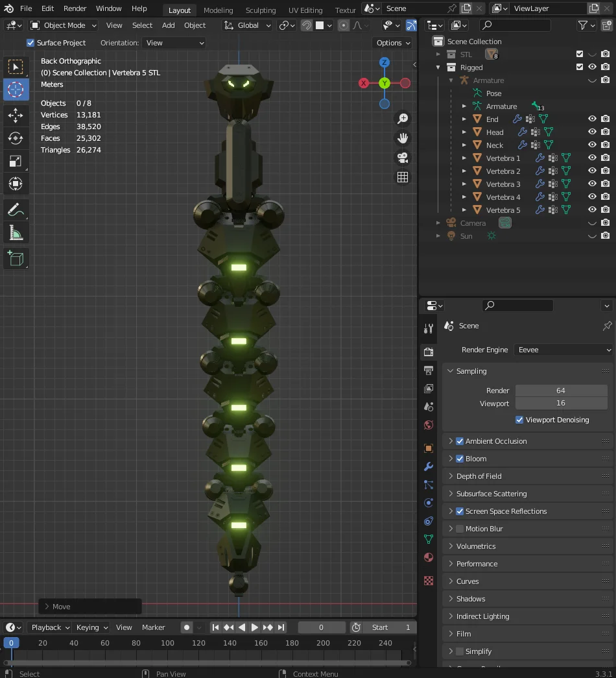Image resolution: width=616 pixels, height=678 pixels.
Task: Pick the Measure tool
Action: [16, 231]
